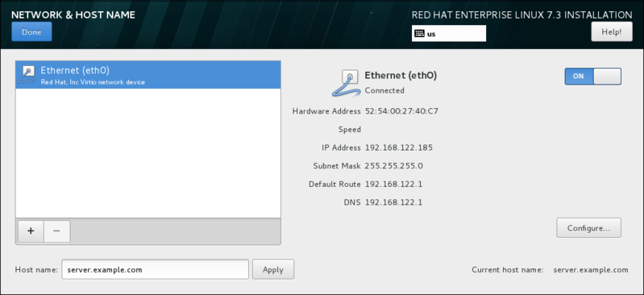Click the IP Address value 192.168.122.185

click(399, 147)
